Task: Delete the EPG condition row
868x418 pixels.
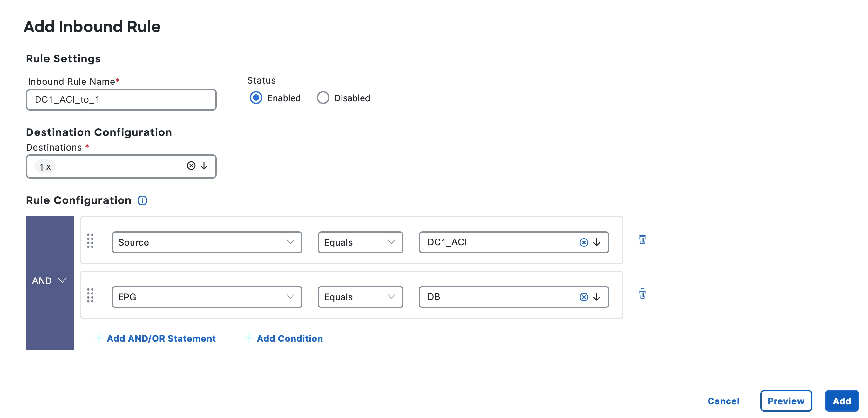Action: [642, 294]
